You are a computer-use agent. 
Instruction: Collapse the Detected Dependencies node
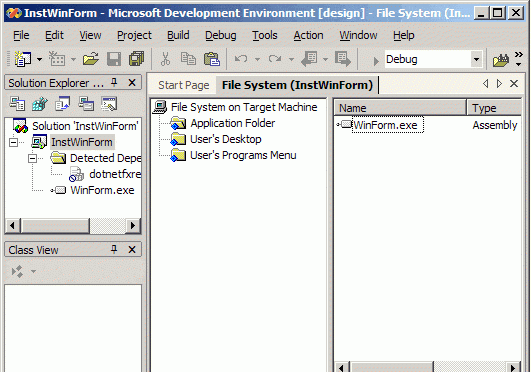pyautogui.click(x=32, y=158)
